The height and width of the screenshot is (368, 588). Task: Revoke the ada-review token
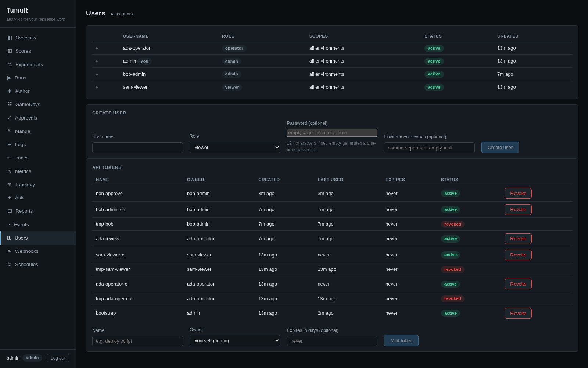tap(518, 238)
